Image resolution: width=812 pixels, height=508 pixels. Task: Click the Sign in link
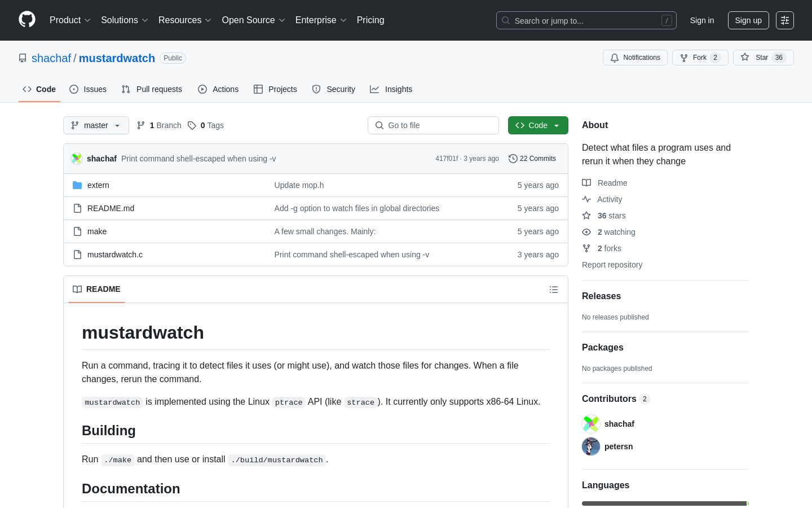[702, 20]
